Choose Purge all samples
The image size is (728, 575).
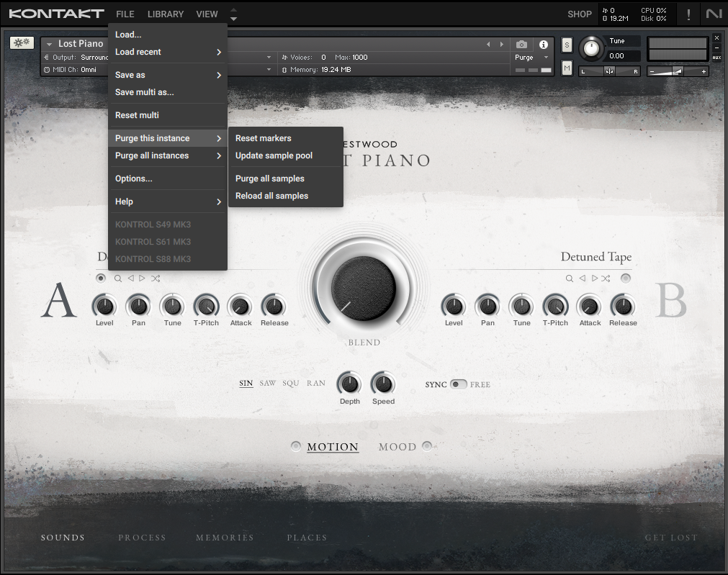coord(270,178)
